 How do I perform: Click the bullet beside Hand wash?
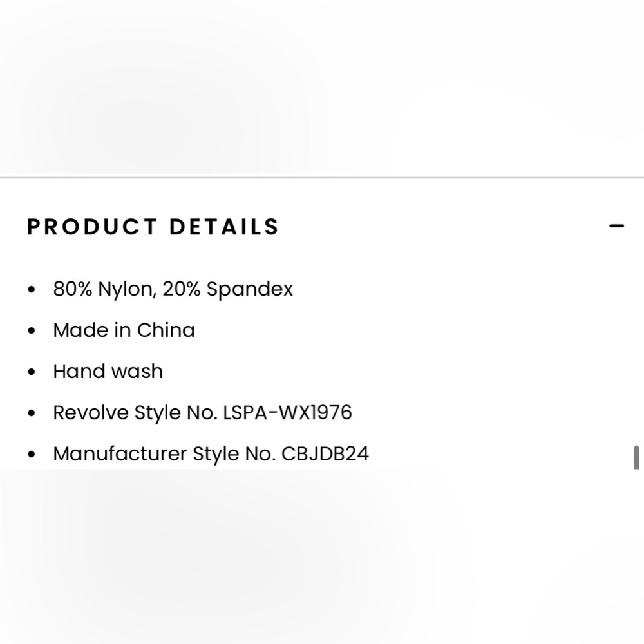coord(32,372)
